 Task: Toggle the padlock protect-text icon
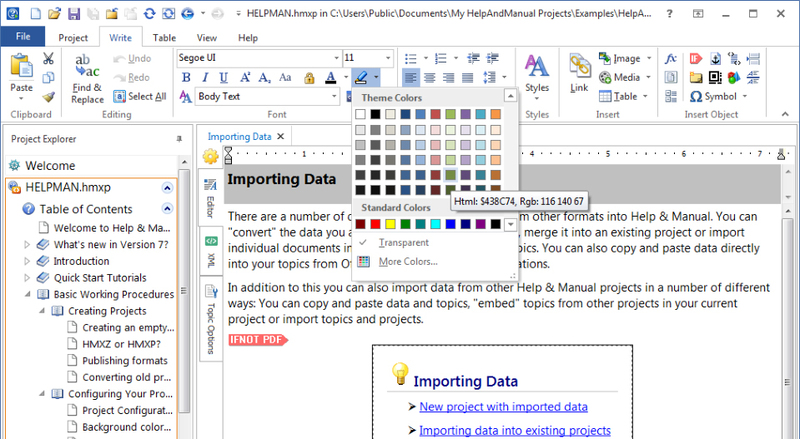tap(309, 78)
